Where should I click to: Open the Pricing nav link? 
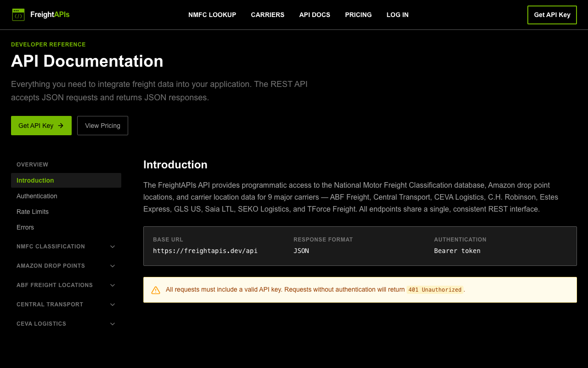pyautogui.click(x=358, y=15)
